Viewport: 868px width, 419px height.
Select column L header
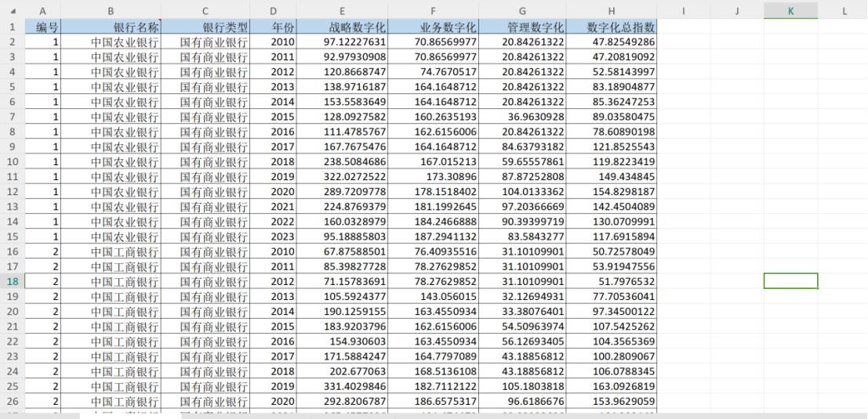pyautogui.click(x=843, y=10)
